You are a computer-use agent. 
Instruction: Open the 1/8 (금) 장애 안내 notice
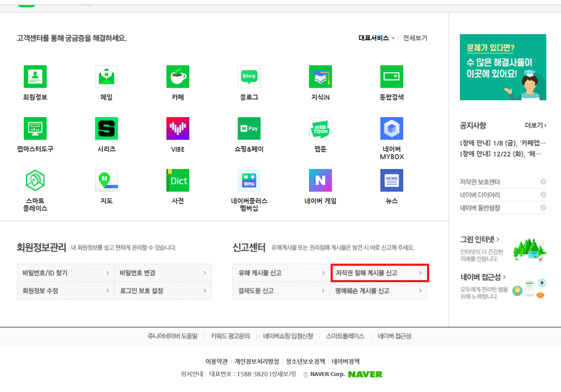tap(503, 143)
